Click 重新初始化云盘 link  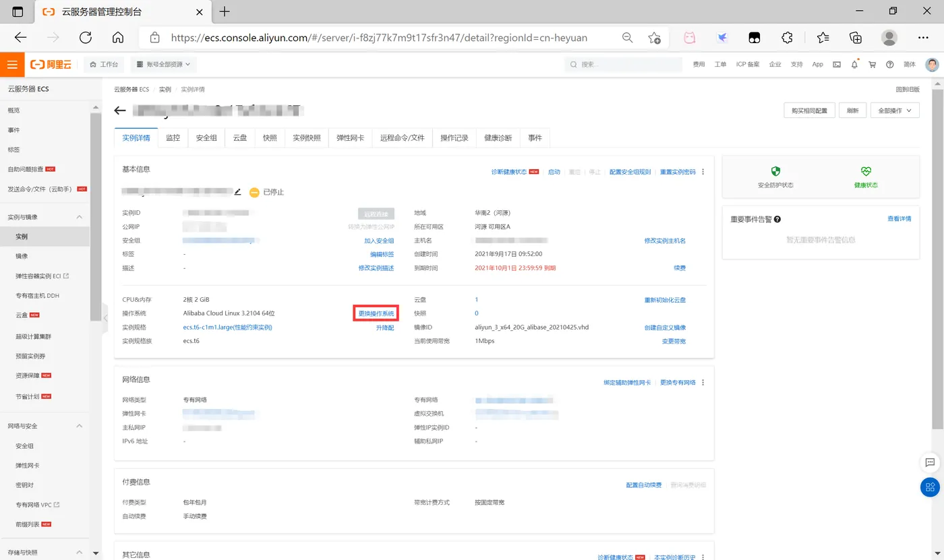click(665, 300)
